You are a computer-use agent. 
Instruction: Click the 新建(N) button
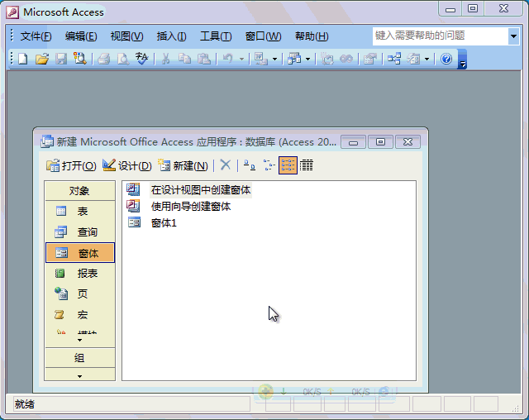tap(183, 165)
